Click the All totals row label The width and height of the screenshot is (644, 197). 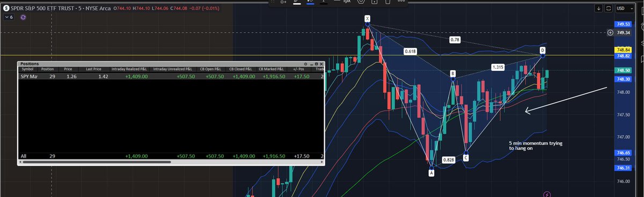23,156
